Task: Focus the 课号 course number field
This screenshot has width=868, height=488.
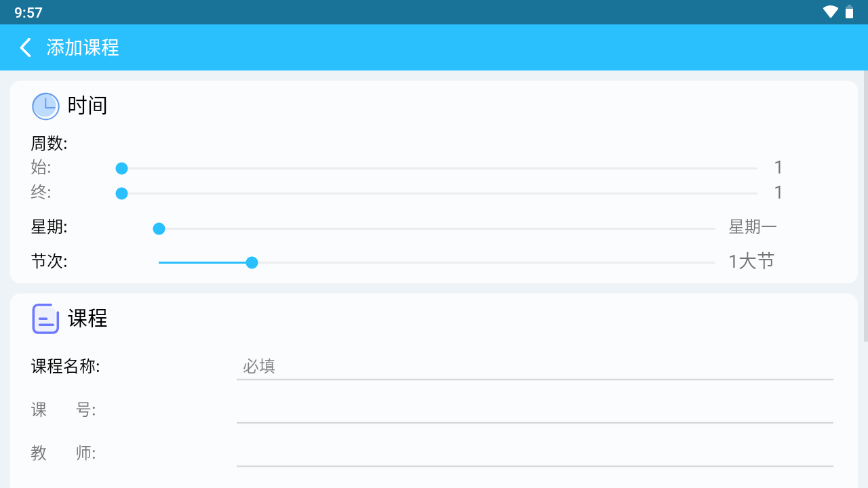Action: [534, 410]
